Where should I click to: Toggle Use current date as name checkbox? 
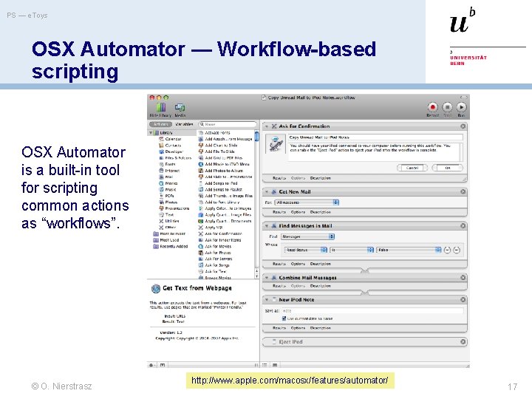[284, 318]
